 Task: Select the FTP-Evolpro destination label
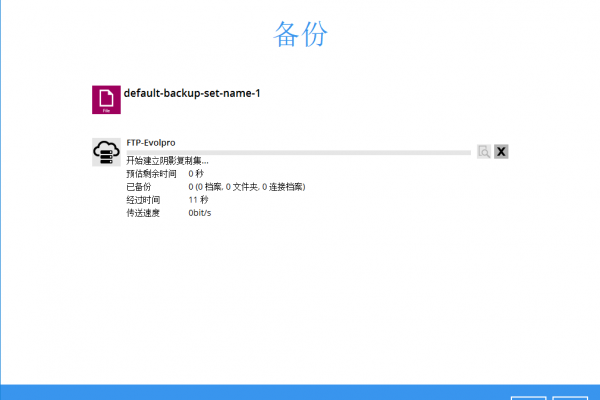[x=151, y=143]
